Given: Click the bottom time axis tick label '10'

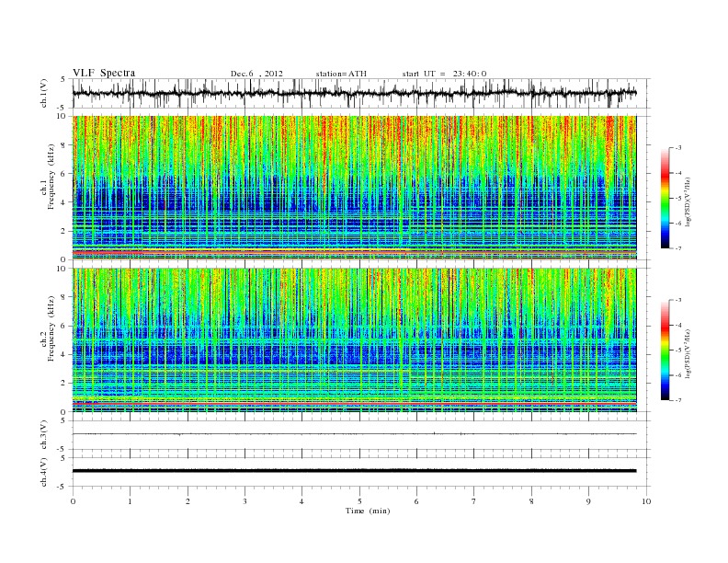Looking at the screenshot, I should point(646,501).
